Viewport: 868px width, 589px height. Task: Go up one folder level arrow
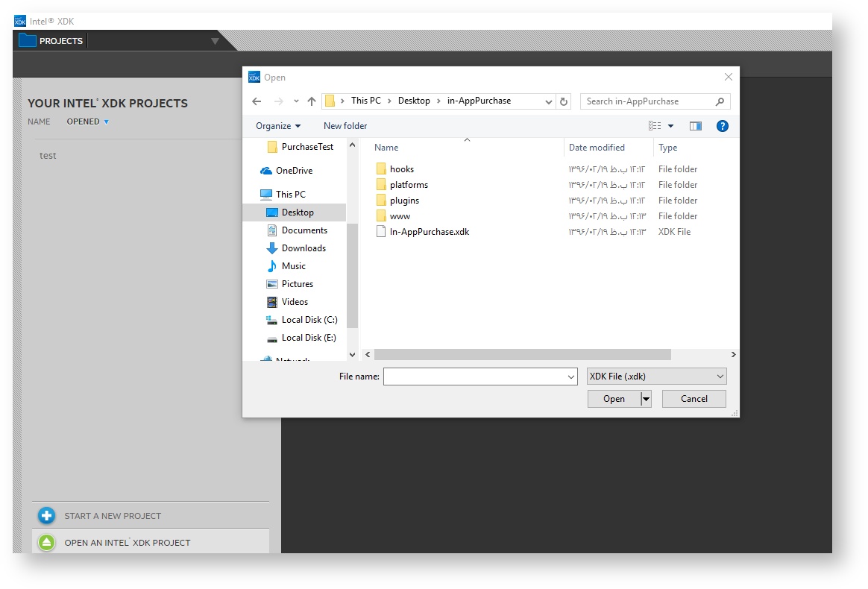(x=312, y=101)
